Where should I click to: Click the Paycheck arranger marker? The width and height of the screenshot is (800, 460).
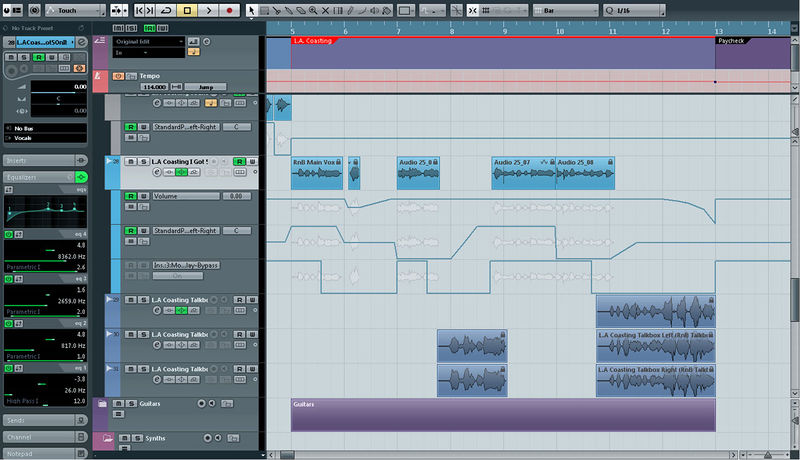click(x=735, y=41)
